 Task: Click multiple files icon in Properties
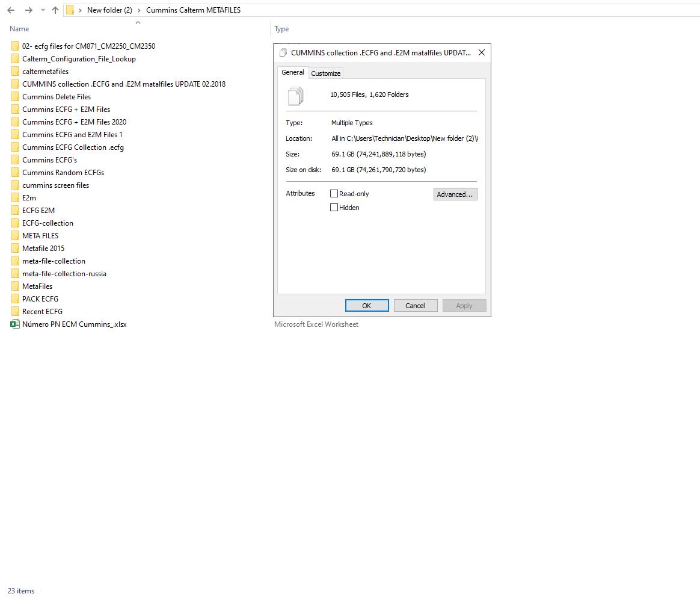click(x=295, y=96)
